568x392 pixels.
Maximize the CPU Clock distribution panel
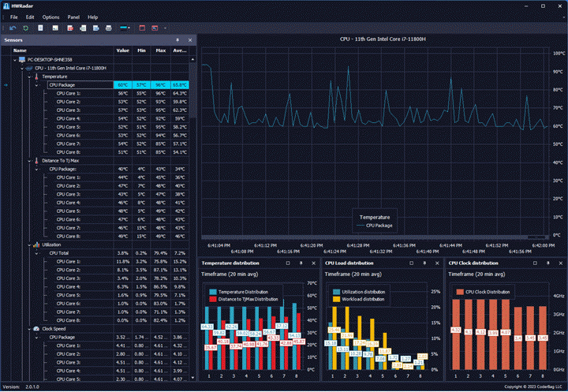535,263
